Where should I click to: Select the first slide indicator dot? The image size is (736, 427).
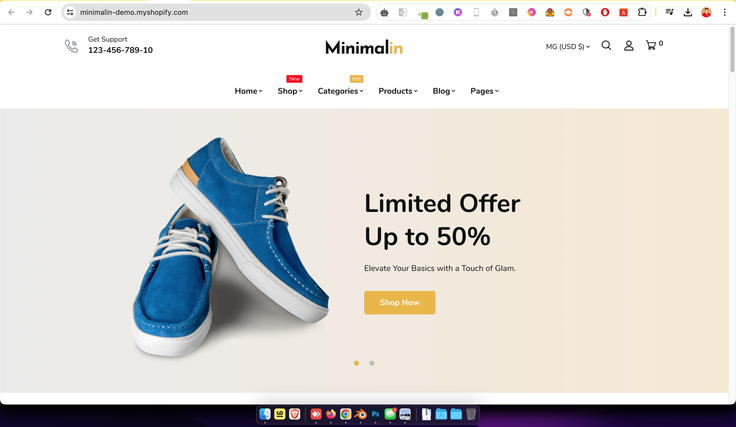pyautogui.click(x=356, y=363)
